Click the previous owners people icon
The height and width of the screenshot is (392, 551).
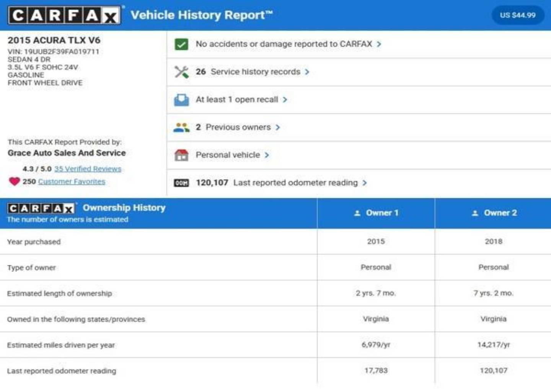[181, 127]
